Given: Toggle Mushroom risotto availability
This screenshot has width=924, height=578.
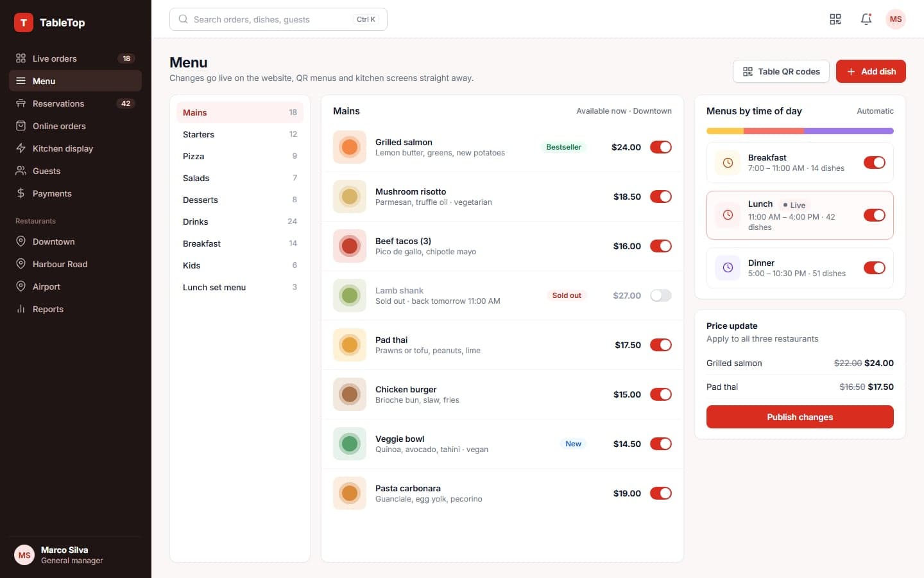Looking at the screenshot, I should [661, 197].
